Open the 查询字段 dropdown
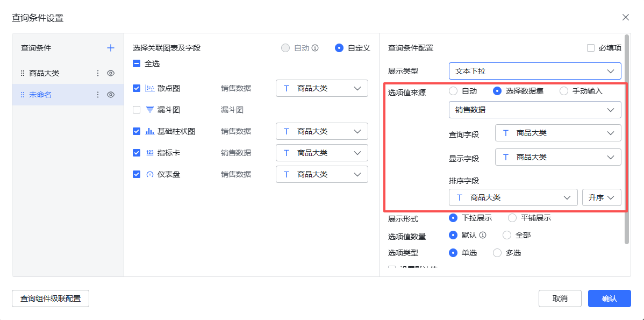 coord(558,133)
